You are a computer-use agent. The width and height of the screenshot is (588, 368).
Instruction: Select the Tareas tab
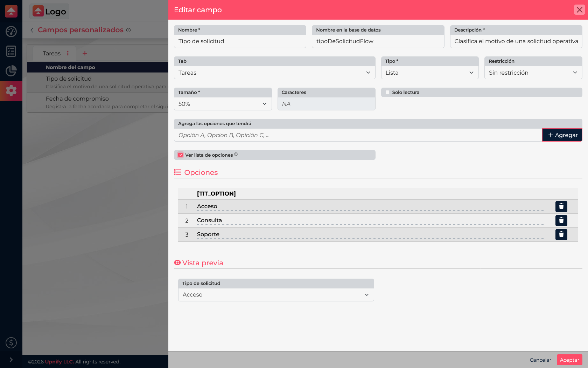click(51, 53)
